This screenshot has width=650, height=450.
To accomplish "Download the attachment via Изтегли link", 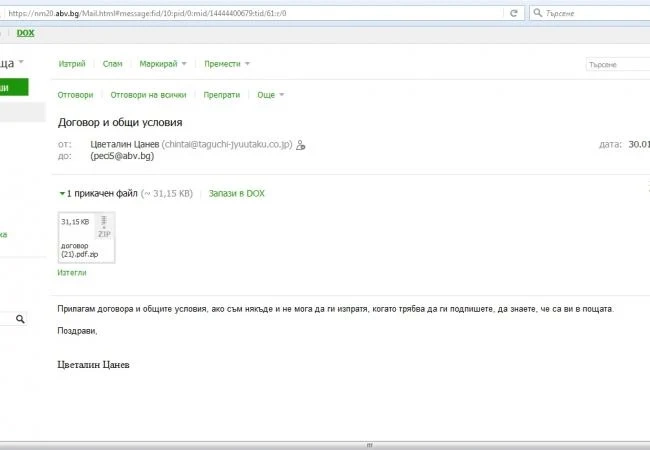I will click(72, 273).
